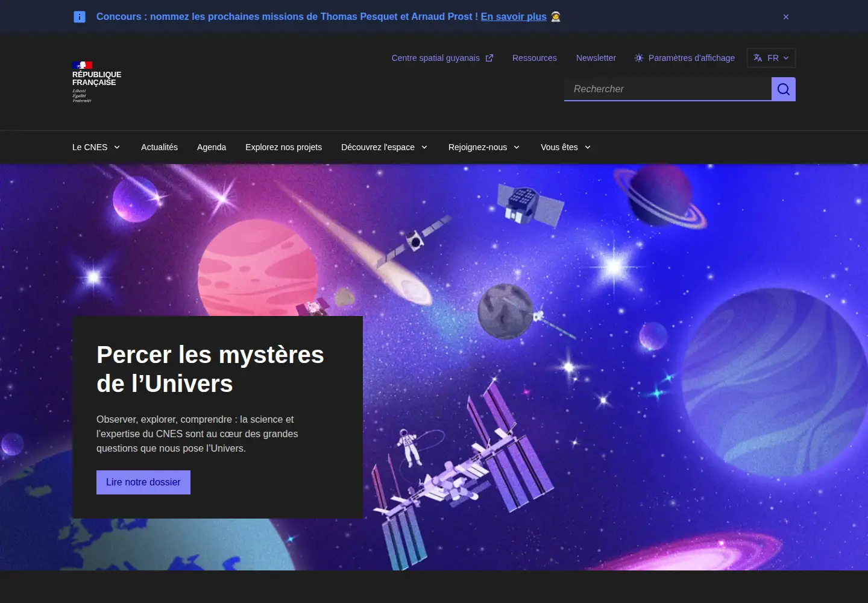Open the Actualités page
This screenshot has height=603, width=868.
(x=159, y=147)
